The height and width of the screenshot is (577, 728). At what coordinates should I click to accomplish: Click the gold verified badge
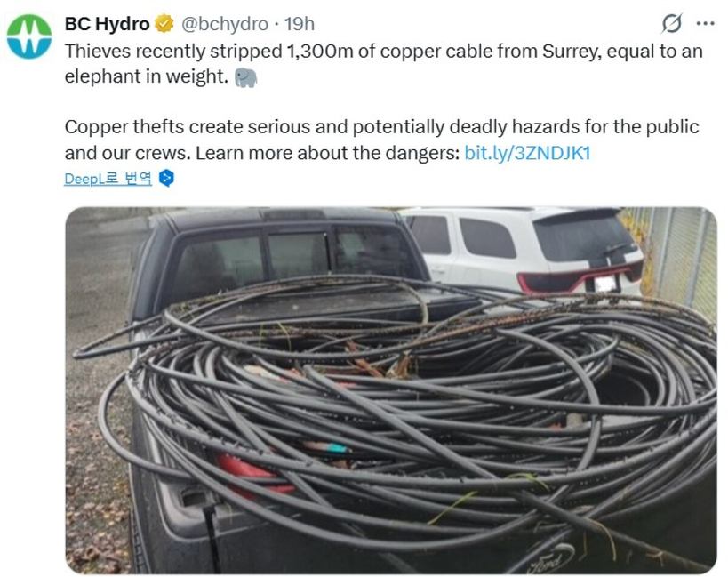164,24
